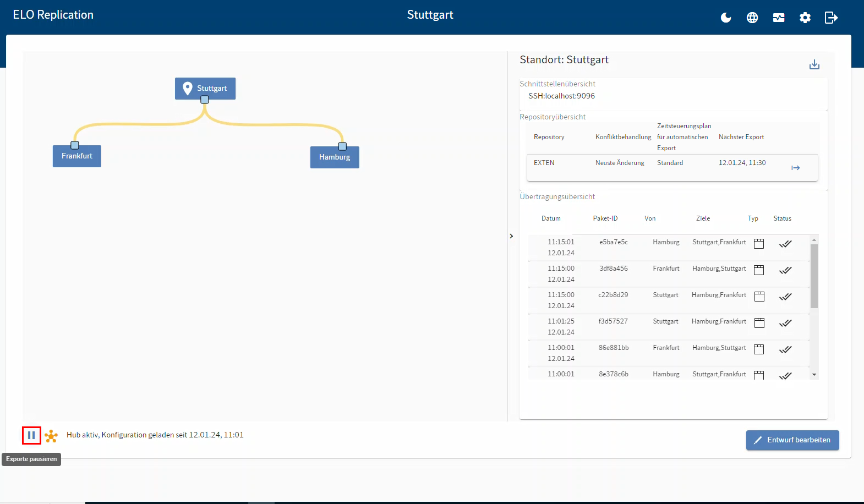
Task: Click packet ID 8e378c6b
Action: point(614,374)
